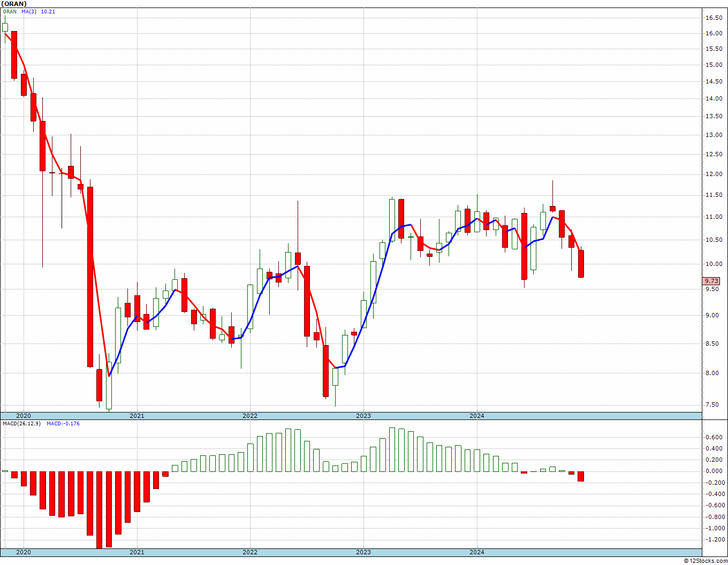Click the current price tag 9.73
Image resolution: width=728 pixels, height=565 pixels.
(x=711, y=281)
